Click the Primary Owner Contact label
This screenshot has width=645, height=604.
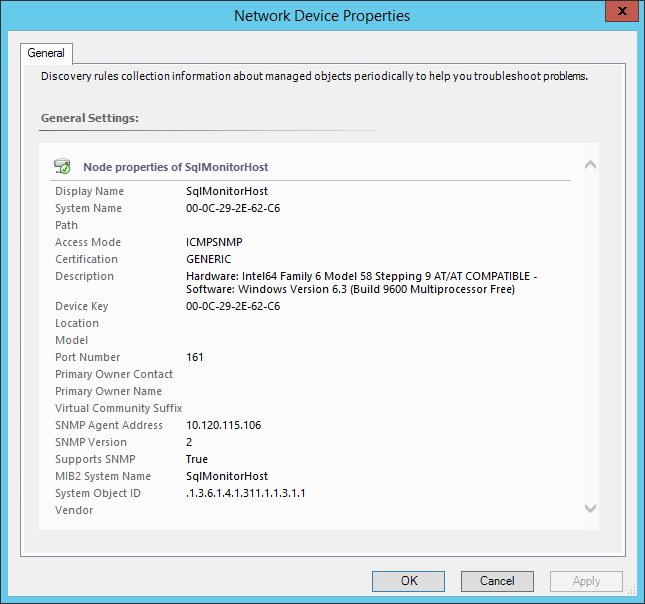click(114, 374)
